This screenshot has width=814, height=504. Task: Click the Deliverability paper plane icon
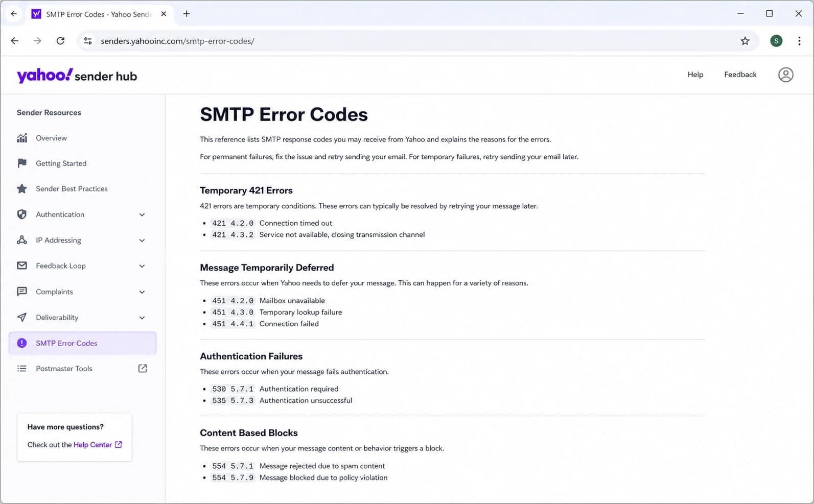pyautogui.click(x=22, y=317)
